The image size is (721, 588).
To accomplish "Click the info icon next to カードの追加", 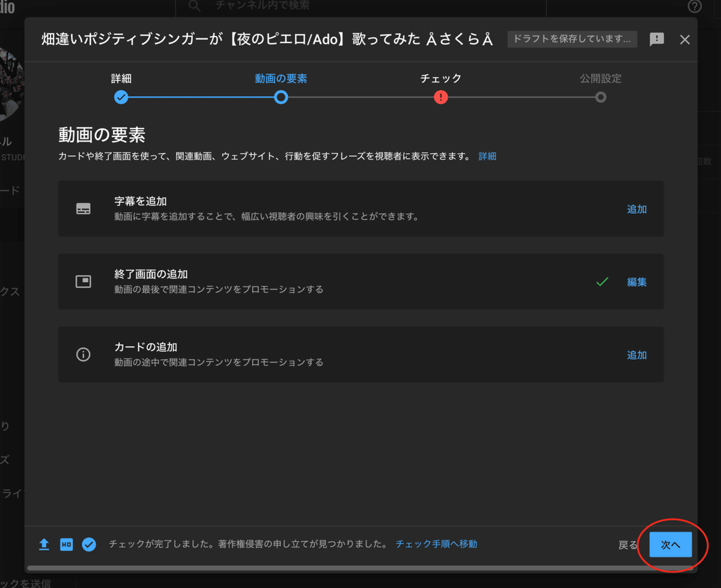I will coord(84,354).
